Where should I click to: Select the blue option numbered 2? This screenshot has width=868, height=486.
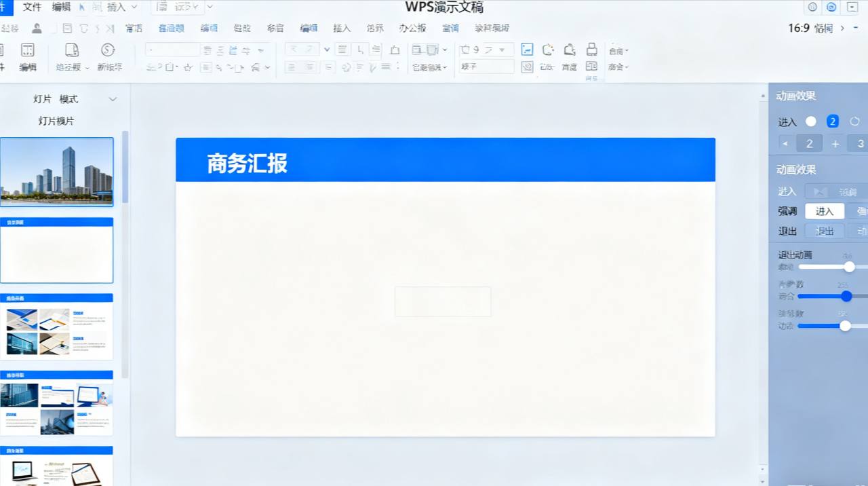(x=833, y=121)
